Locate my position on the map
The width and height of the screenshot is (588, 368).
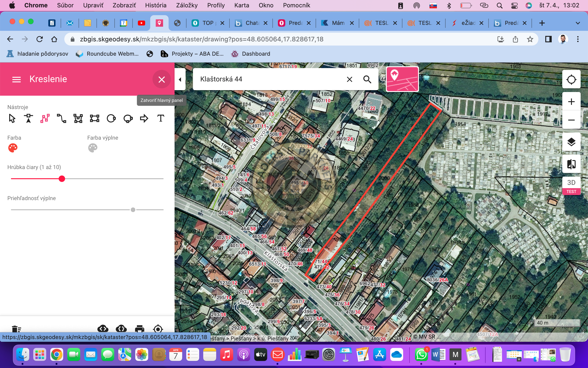pyautogui.click(x=571, y=79)
